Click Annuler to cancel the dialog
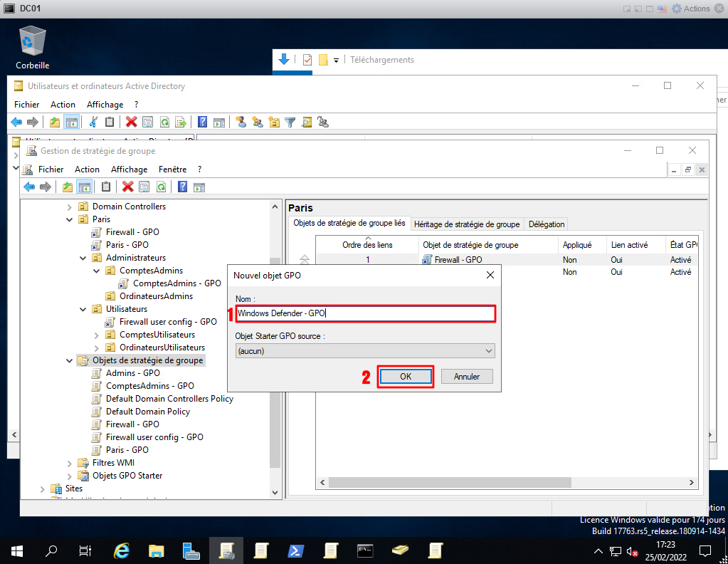The image size is (728, 564). [467, 377]
